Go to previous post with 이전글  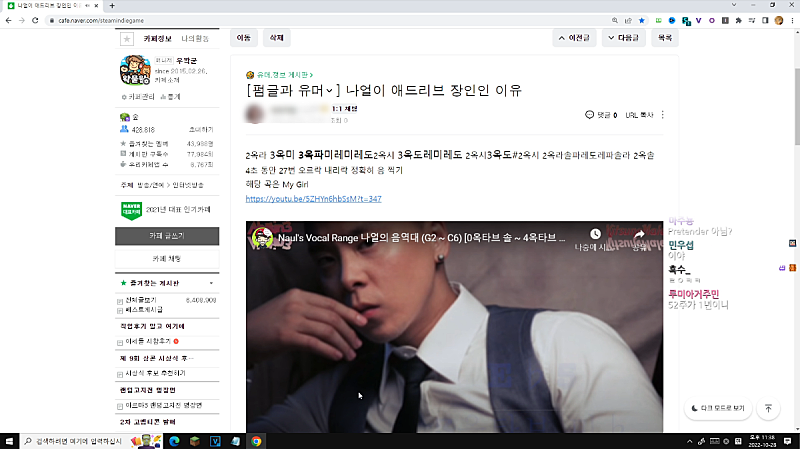574,38
